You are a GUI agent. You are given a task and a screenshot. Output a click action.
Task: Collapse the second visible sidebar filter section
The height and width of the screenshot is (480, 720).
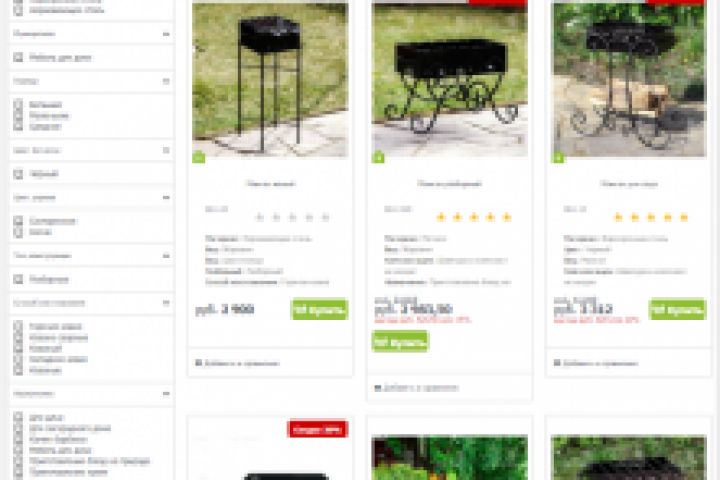pyautogui.click(x=166, y=81)
